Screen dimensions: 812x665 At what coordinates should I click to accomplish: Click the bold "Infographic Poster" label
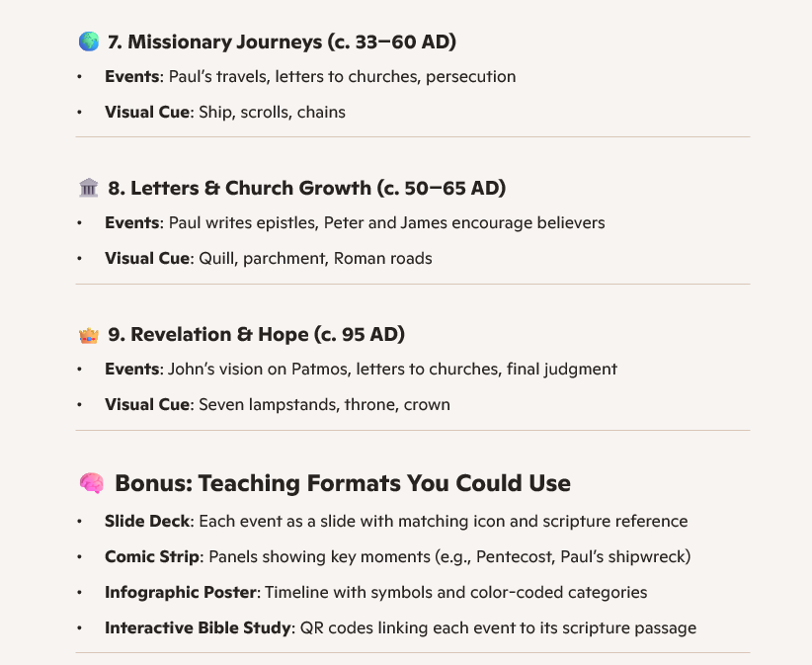pyautogui.click(x=178, y=592)
